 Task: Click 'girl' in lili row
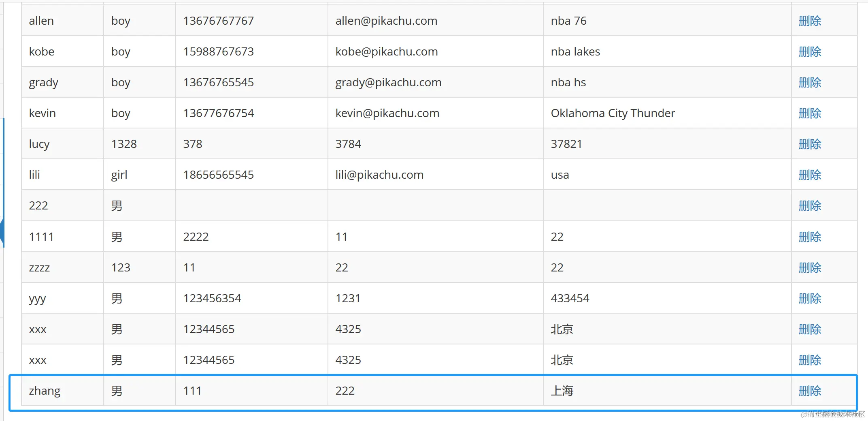click(119, 175)
